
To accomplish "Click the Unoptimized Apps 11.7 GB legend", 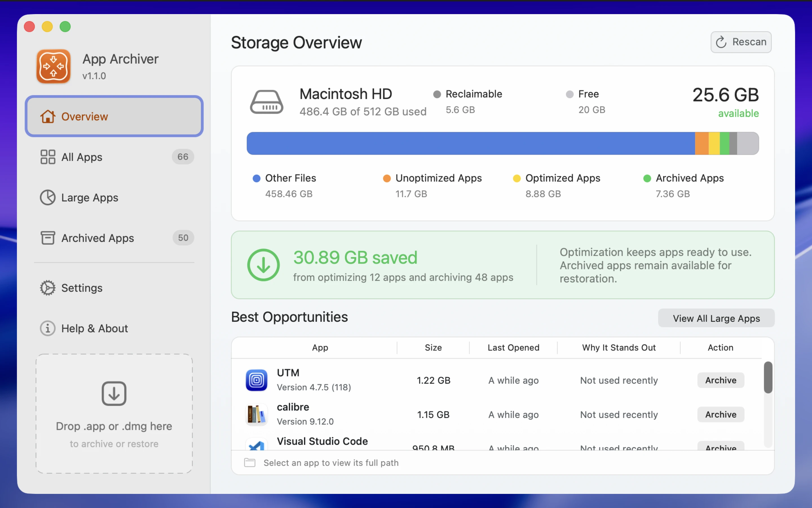I will [x=432, y=186].
